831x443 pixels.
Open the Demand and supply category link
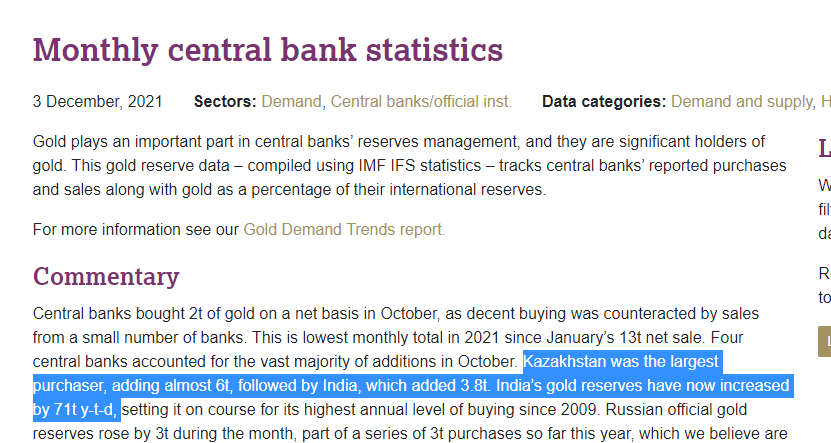pyautogui.click(x=741, y=101)
